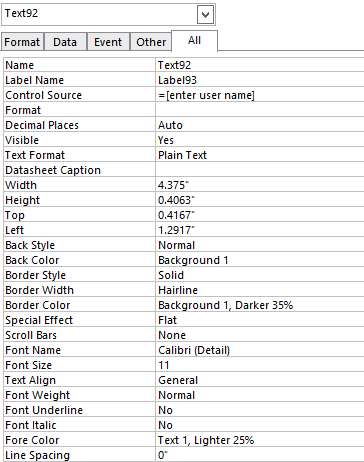Select the Visible property value Yes
Screen dimensions: 364x462
[x=260, y=140]
